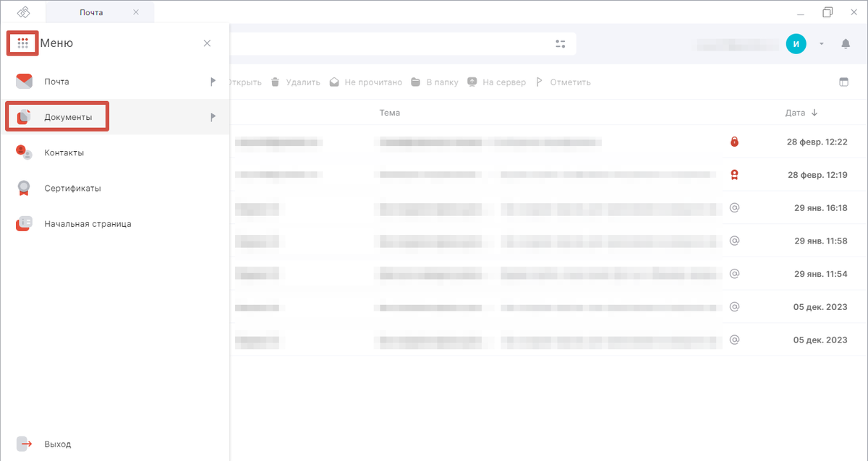Click Удалить toolbar button
868x461 pixels.
pos(295,82)
